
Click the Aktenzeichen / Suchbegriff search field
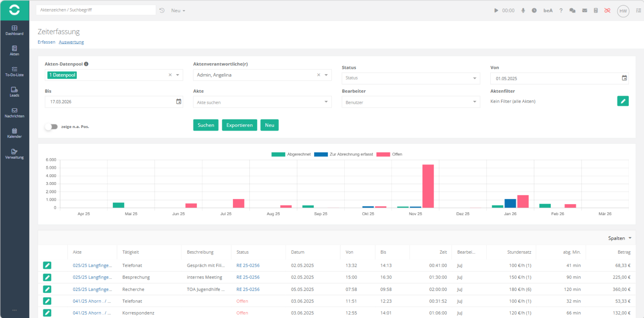click(96, 10)
